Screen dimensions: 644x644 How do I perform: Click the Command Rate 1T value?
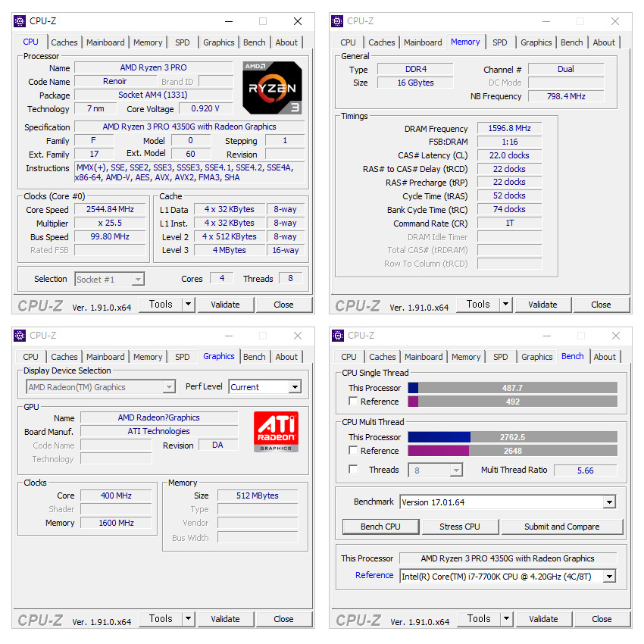pos(509,223)
